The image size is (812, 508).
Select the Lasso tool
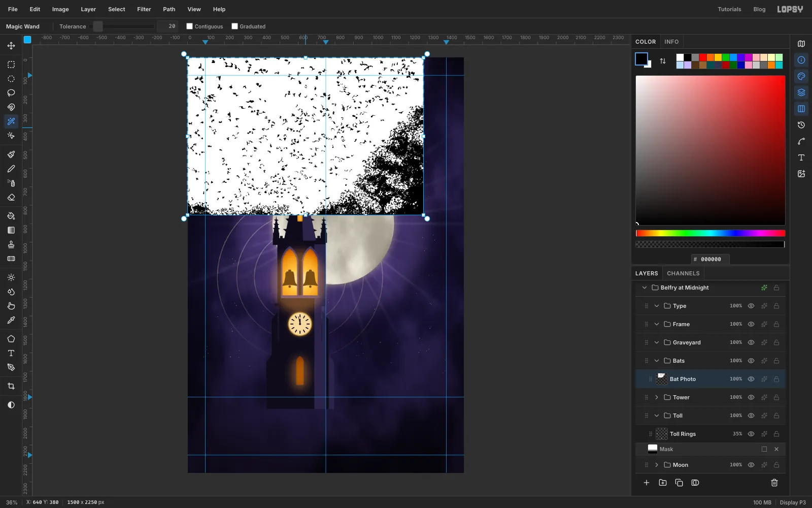pos(11,93)
